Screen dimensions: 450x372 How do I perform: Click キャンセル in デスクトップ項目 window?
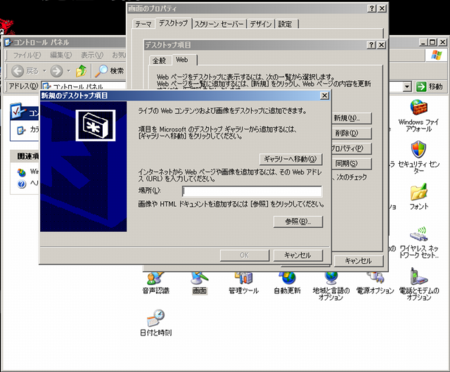click(359, 261)
